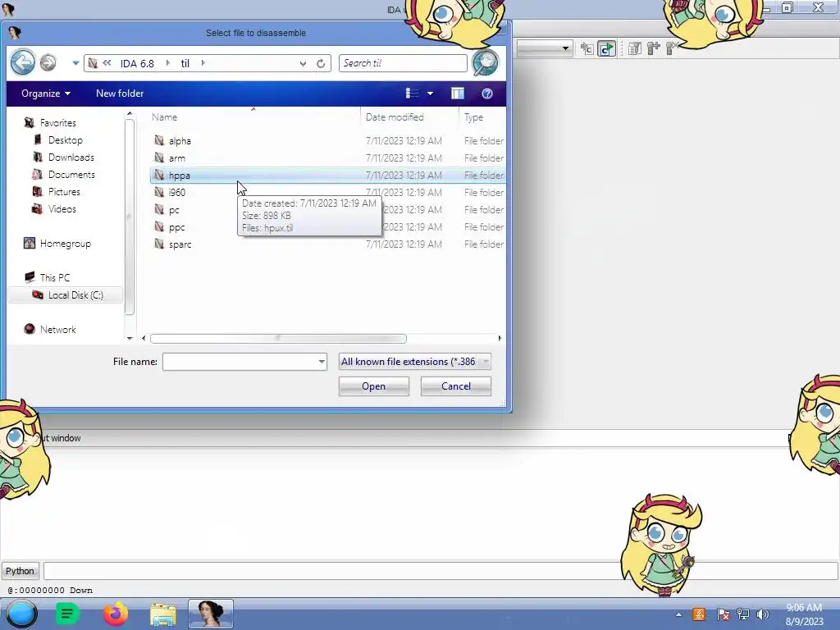Expand the File name dropdown arrow
840x630 pixels.
click(x=322, y=362)
